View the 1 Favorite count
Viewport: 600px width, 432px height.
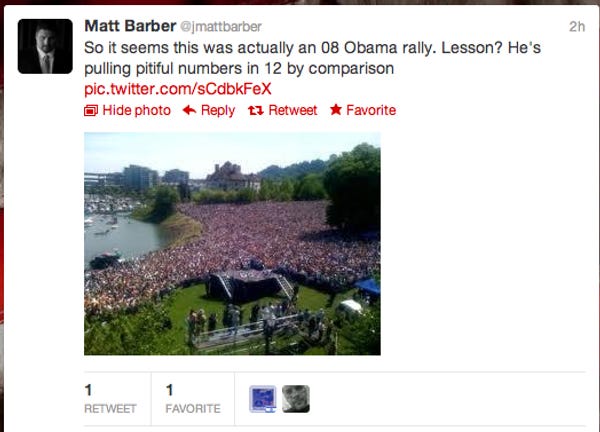point(193,399)
